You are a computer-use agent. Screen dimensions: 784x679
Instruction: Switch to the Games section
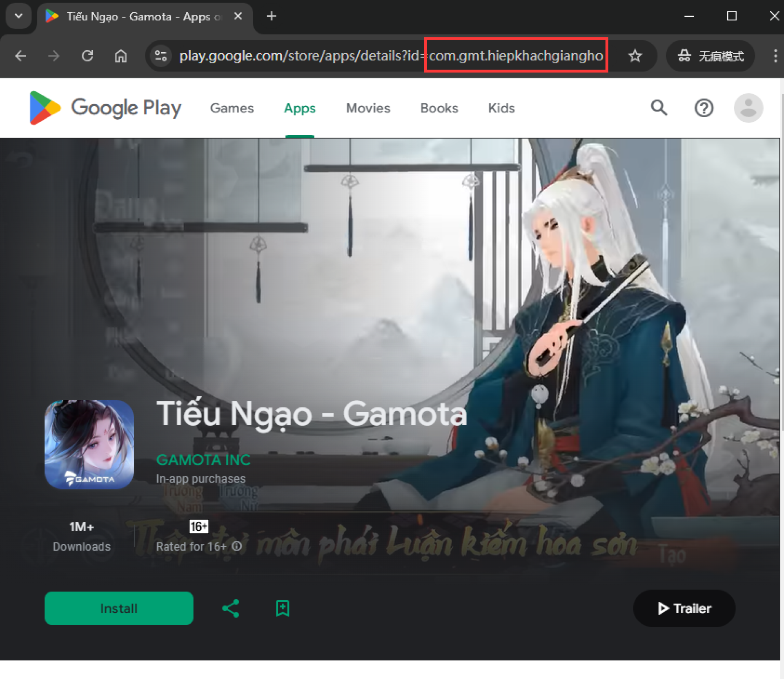(x=232, y=108)
